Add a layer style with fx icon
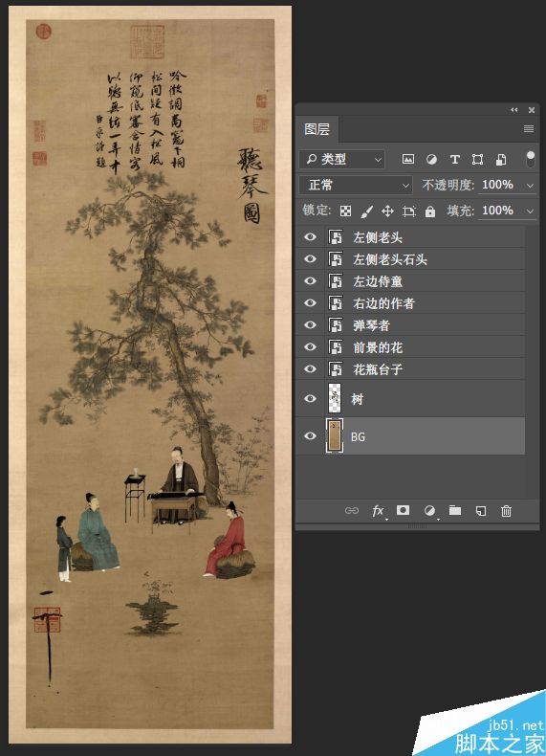Viewport: 546px width, 756px height. tap(379, 511)
